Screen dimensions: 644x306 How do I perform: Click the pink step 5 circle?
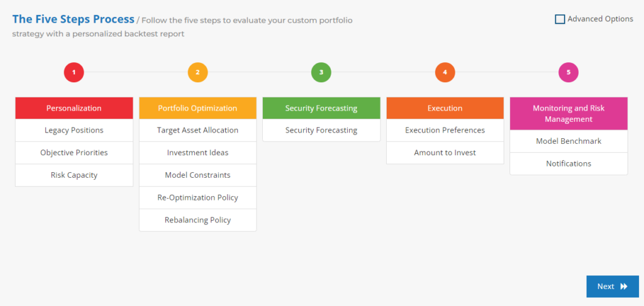click(569, 72)
